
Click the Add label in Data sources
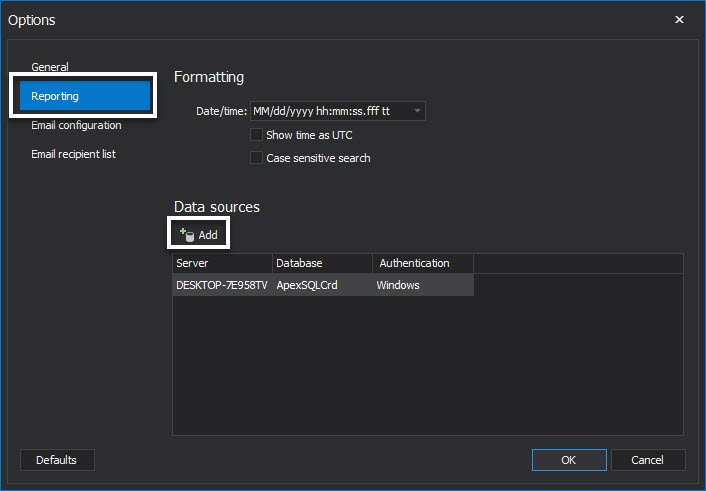point(208,235)
